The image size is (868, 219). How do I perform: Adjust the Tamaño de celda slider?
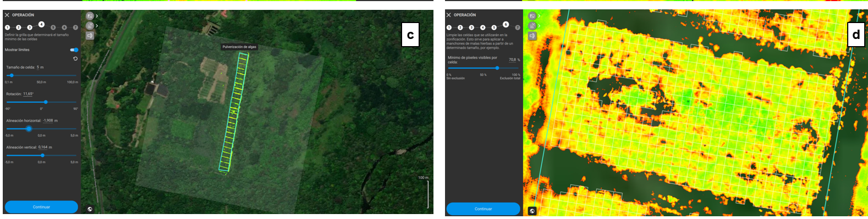click(x=11, y=75)
